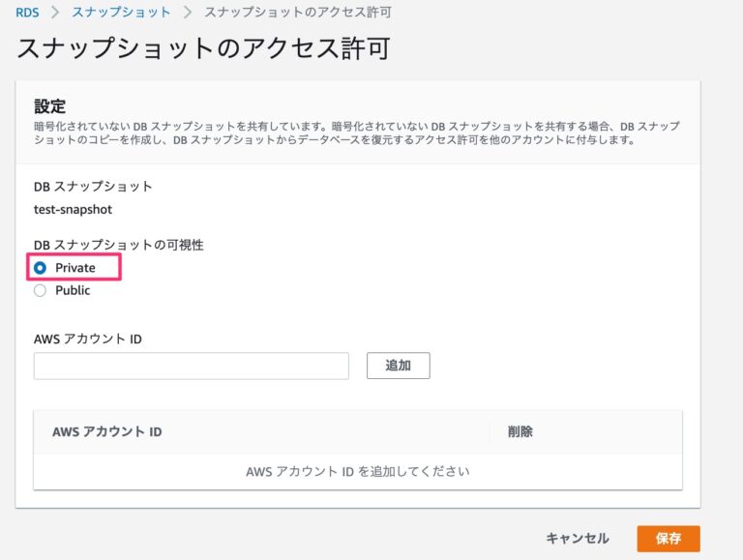743x560 pixels.
Task: Click the 削除 table column header
Action: click(520, 431)
